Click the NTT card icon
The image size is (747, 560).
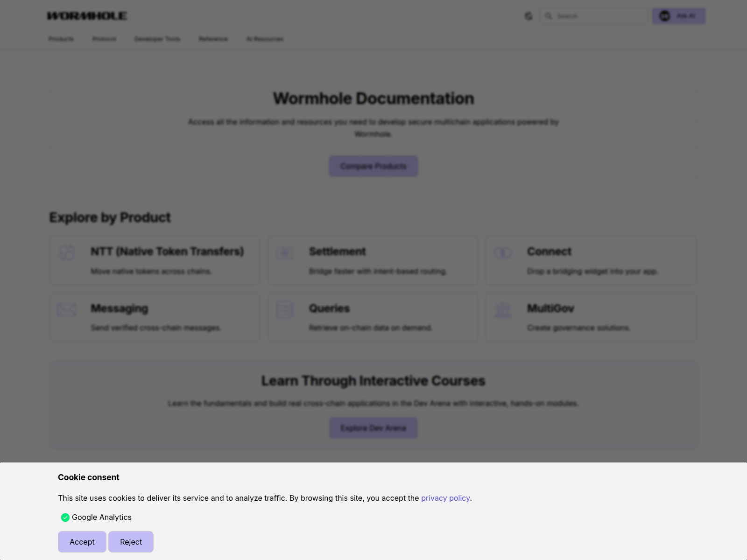click(x=67, y=253)
